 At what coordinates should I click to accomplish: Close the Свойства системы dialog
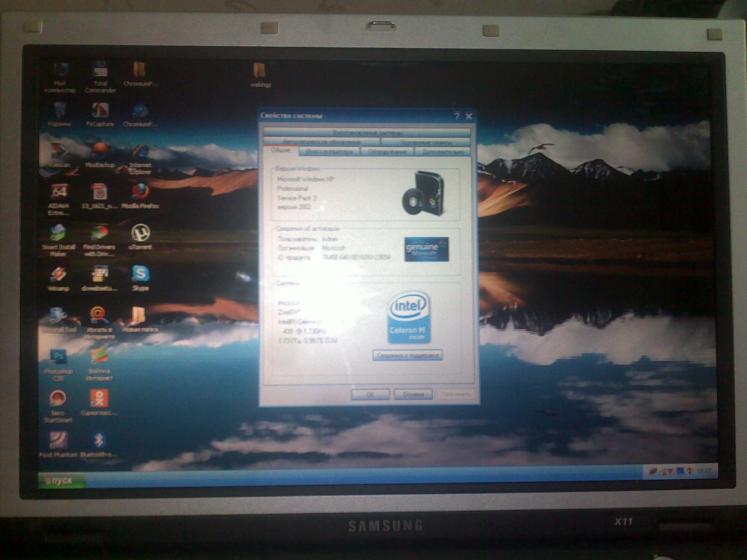click(469, 116)
